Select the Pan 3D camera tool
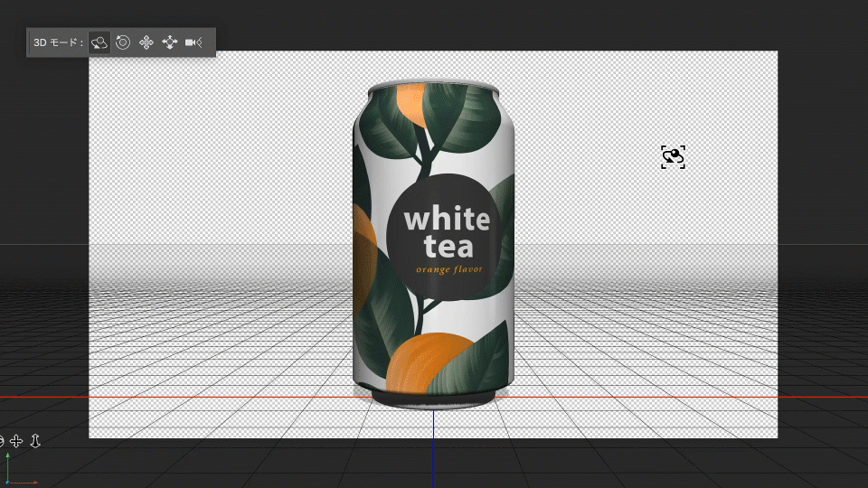The height and width of the screenshot is (488, 868). coord(146,42)
